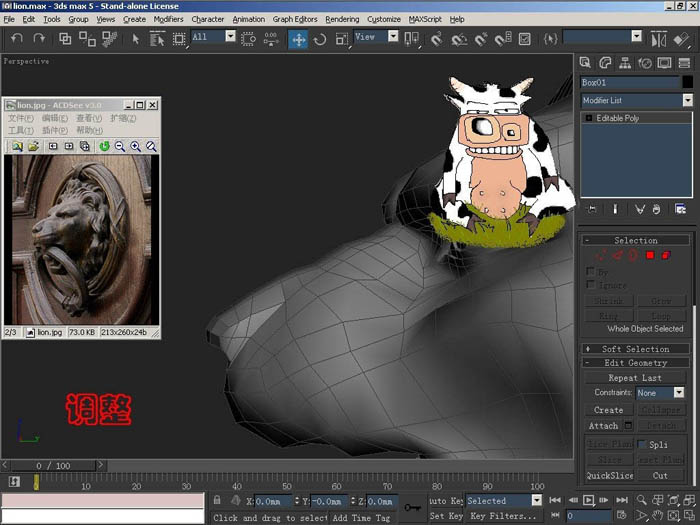Screen dimensions: 700x525
Task: Activate the Select and Rotate tool
Action: pyautogui.click(x=320, y=39)
